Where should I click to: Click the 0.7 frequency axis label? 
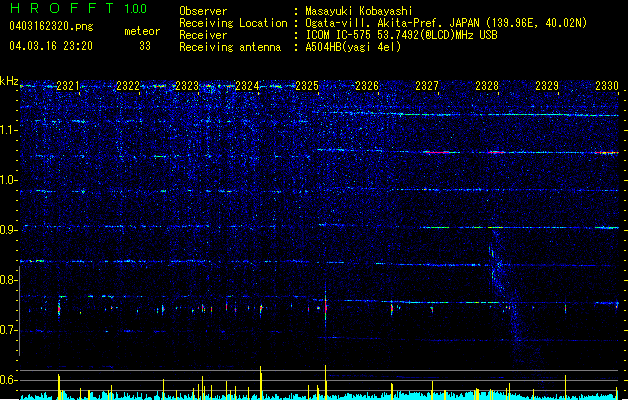click(9, 330)
